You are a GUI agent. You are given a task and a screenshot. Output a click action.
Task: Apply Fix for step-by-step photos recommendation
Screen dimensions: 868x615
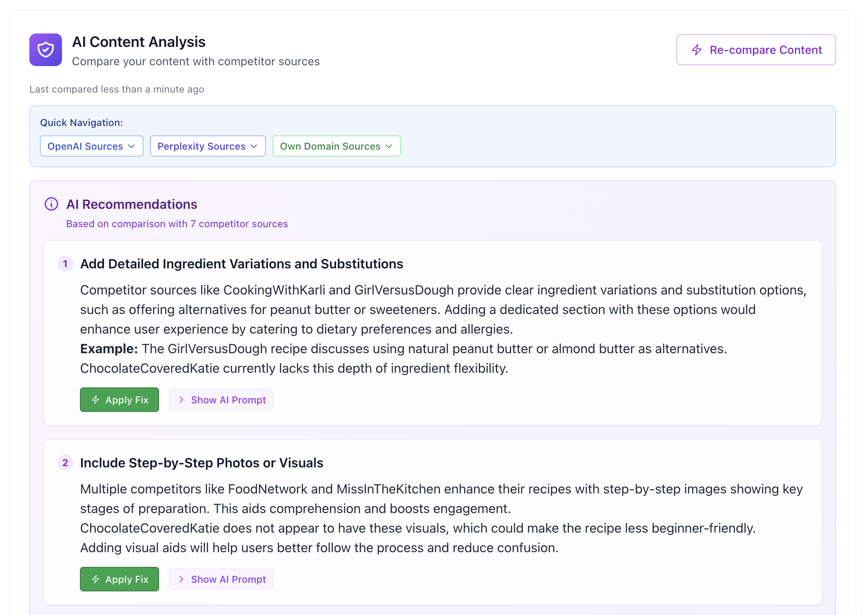pyautogui.click(x=120, y=580)
